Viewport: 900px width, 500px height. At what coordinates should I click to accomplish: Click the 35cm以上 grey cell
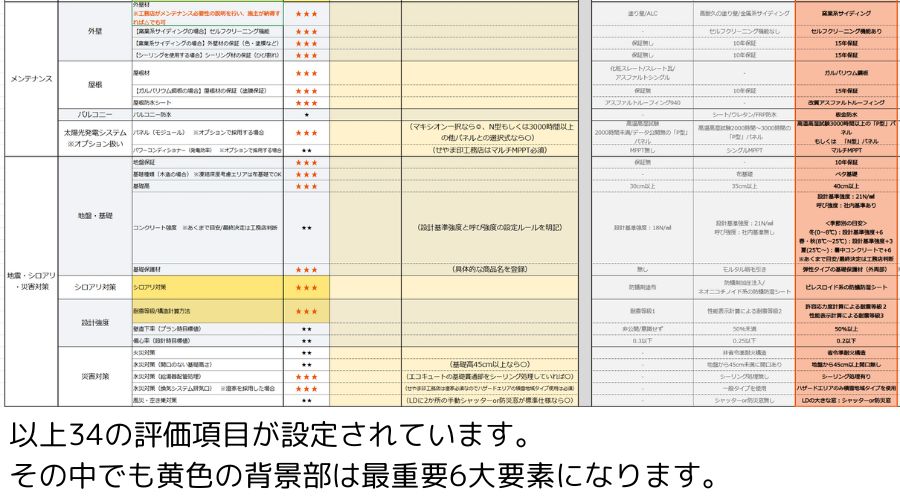coord(744,186)
